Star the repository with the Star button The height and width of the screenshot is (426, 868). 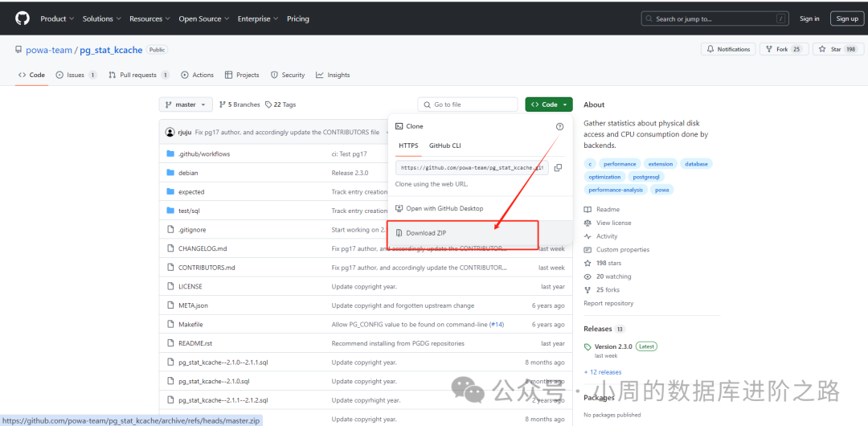pyautogui.click(x=837, y=49)
